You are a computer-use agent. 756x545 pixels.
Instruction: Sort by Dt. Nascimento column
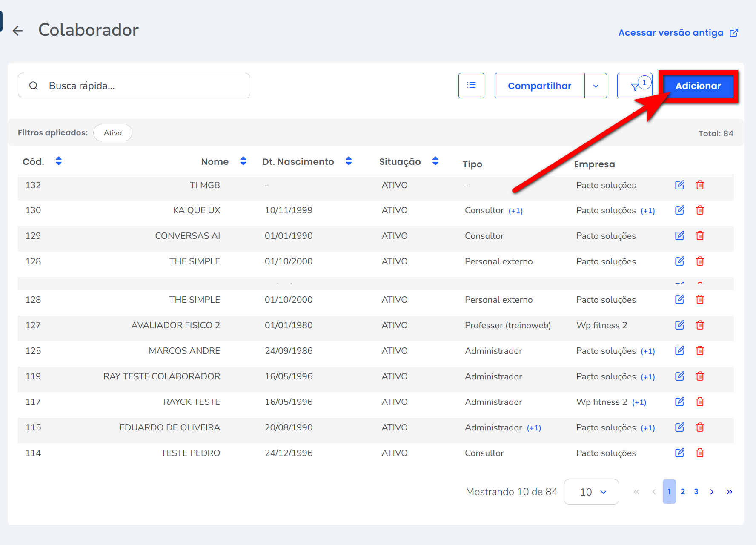[349, 161]
